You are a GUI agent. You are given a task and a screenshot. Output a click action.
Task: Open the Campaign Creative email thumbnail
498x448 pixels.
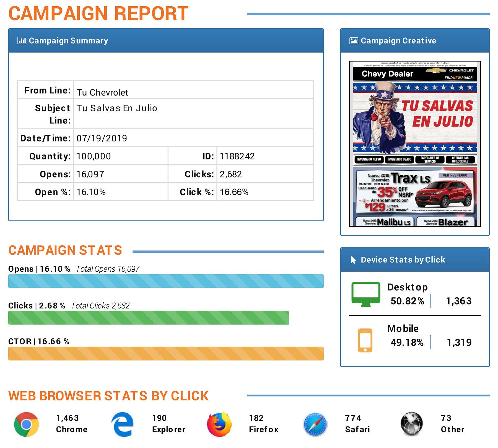click(415, 144)
